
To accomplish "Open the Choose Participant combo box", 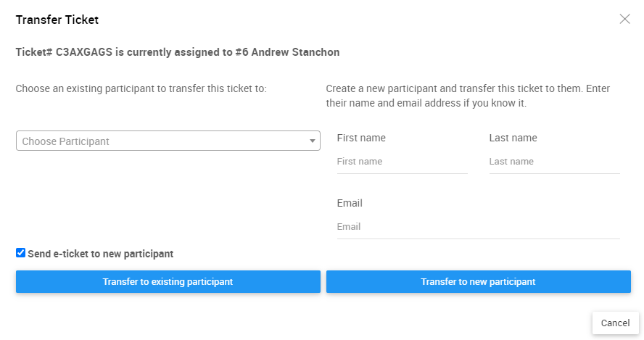I will click(x=160, y=141).
